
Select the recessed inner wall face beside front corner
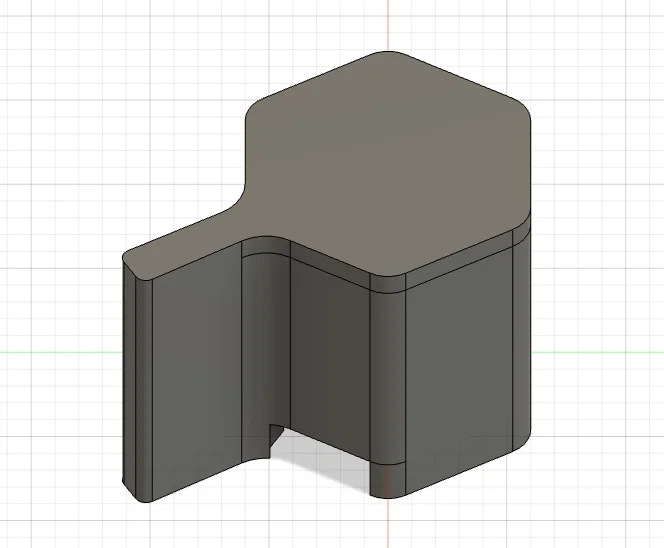click(330, 360)
